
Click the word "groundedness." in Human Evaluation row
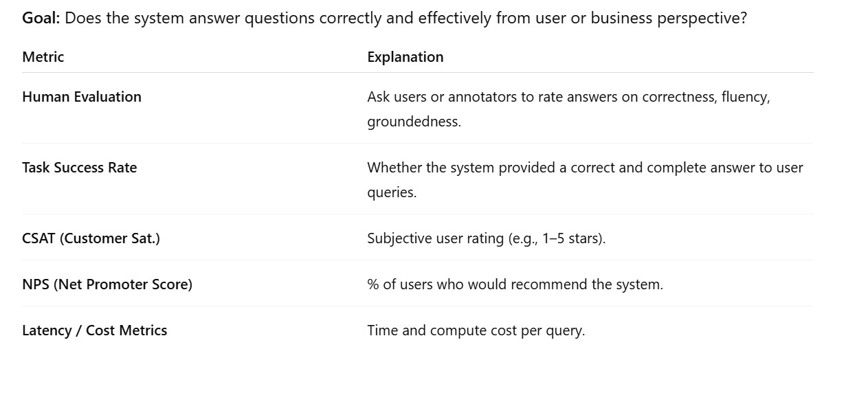coord(414,122)
